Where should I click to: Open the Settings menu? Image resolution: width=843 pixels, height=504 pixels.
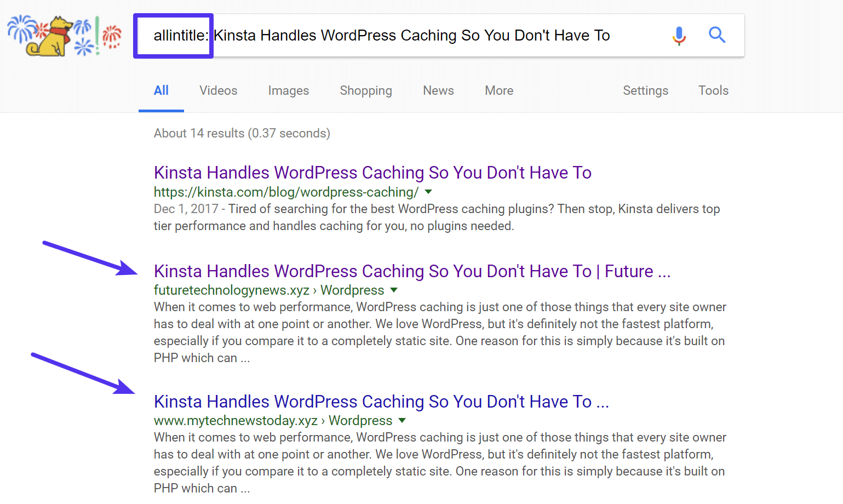(645, 90)
